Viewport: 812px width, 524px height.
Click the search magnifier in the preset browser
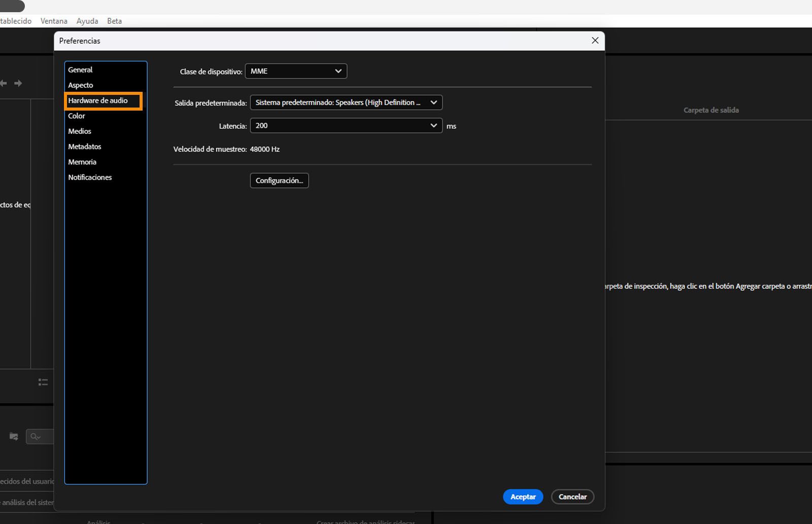[x=35, y=436]
